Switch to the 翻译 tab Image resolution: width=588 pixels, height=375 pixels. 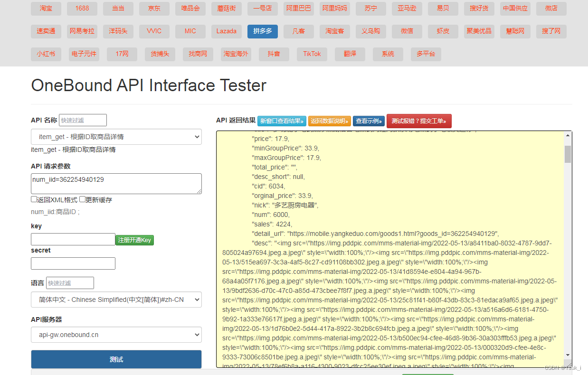(x=350, y=54)
